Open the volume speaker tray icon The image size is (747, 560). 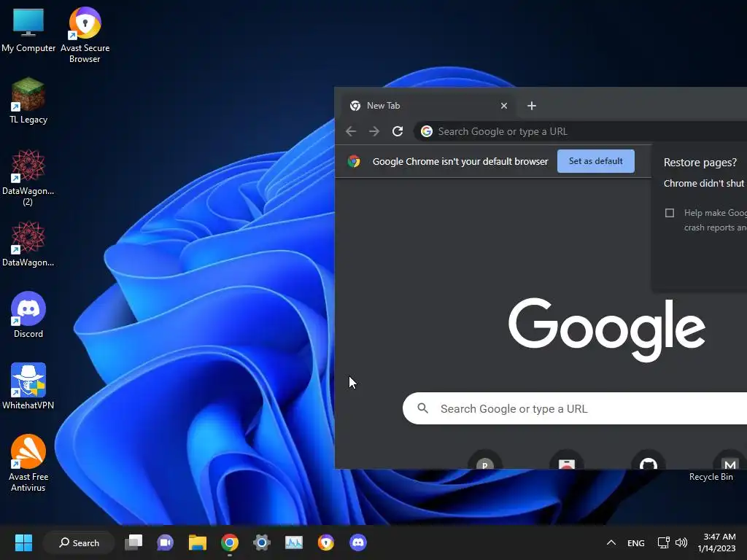681,542
